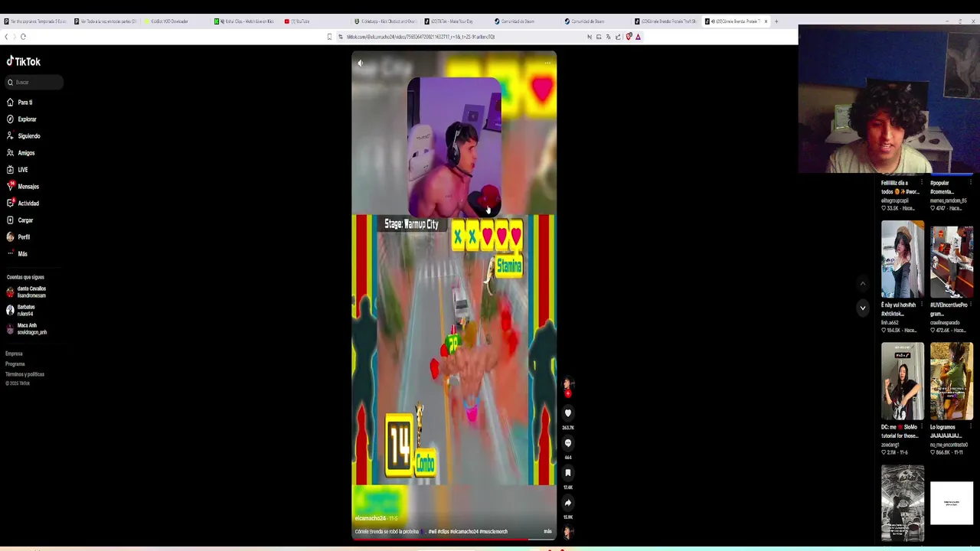Open zoedang1 creator name
The image size is (980, 551).
pyautogui.click(x=893, y=445)
